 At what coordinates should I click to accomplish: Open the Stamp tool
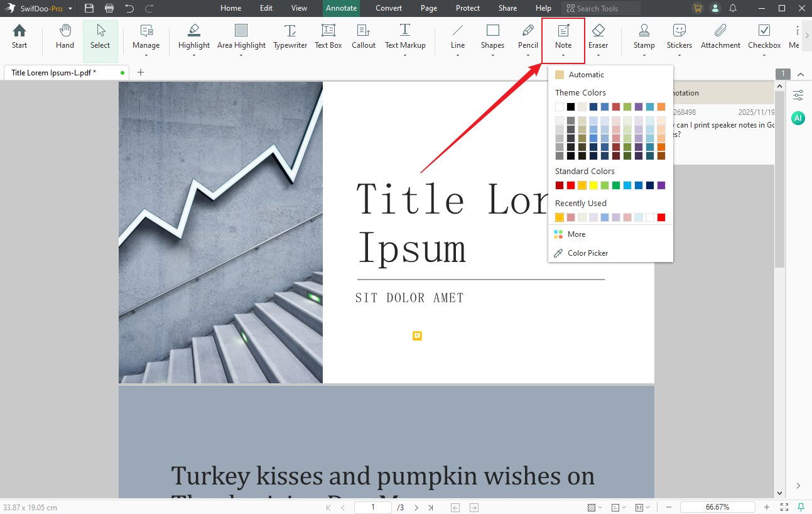click(x=644, y=36)
